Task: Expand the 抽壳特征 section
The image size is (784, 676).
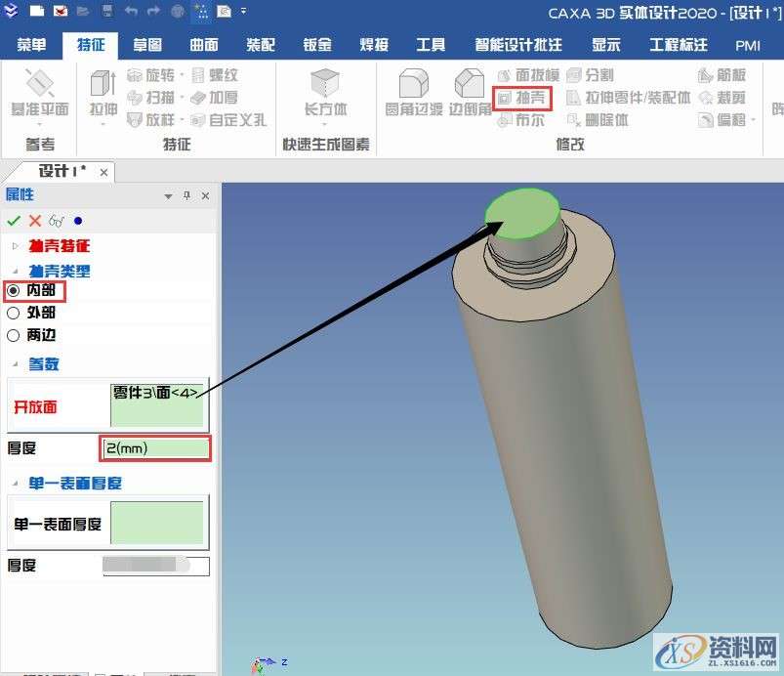Action: [14, 245]
